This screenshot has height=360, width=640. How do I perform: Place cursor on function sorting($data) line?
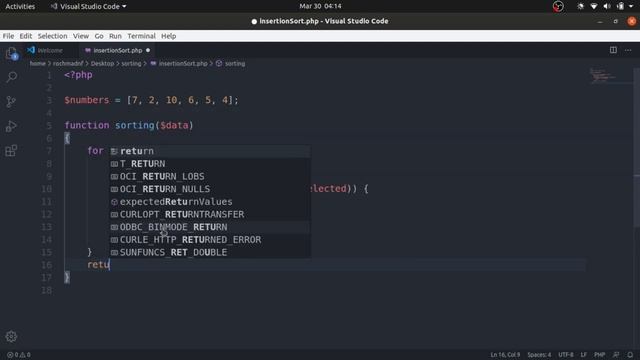pyautogui.click(x=129, y=125)
